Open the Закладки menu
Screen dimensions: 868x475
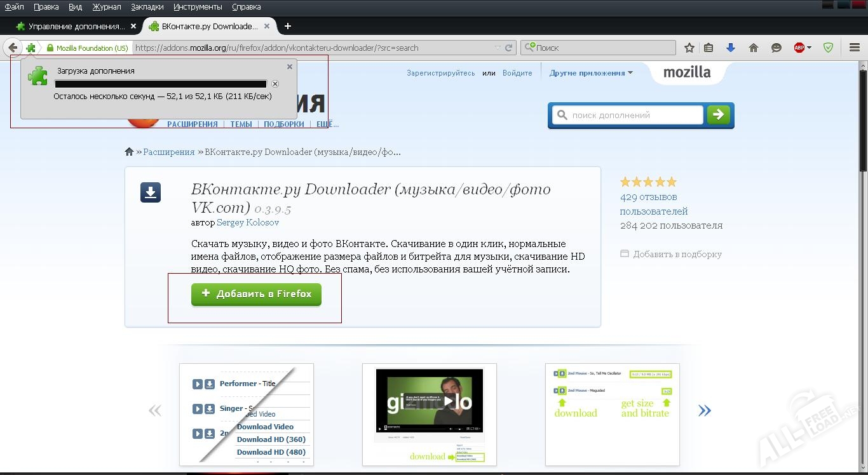[x=147, y=7]
